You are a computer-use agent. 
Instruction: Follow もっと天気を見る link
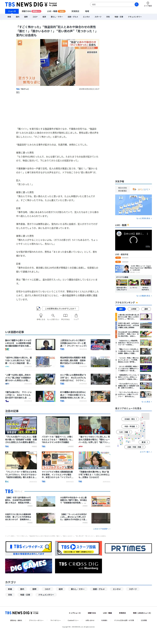tap(144, 218)
